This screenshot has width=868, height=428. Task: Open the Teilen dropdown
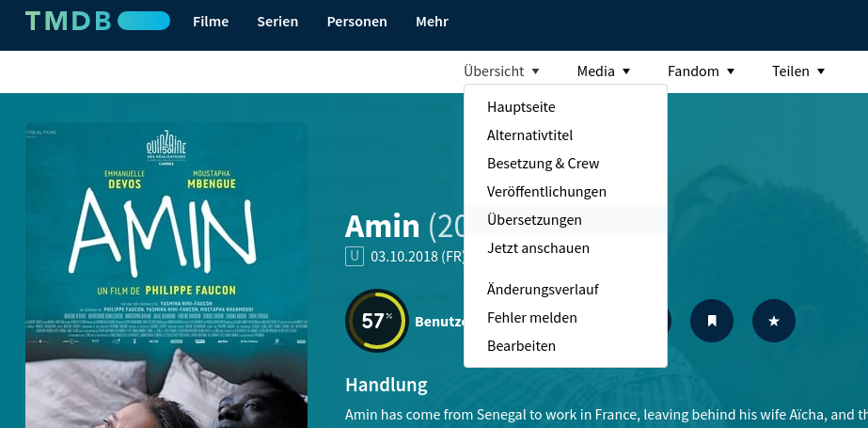click(798, 71)
